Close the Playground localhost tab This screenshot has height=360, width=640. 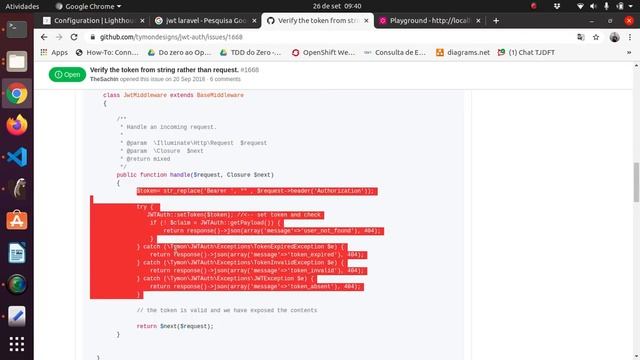[478, 20]
